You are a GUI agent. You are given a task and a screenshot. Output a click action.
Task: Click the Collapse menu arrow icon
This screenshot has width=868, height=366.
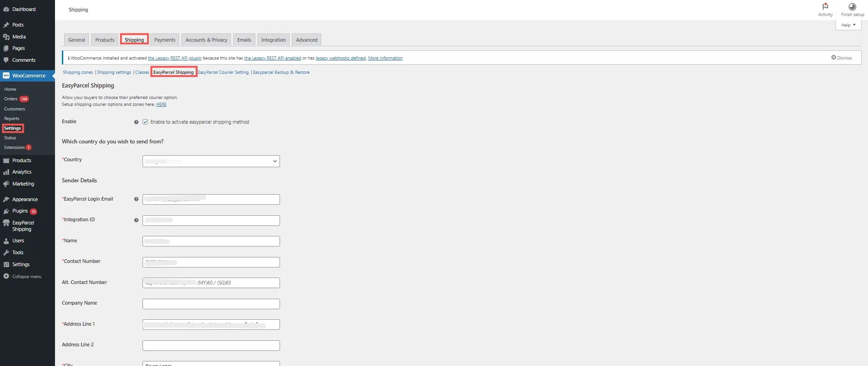point(6,276)
